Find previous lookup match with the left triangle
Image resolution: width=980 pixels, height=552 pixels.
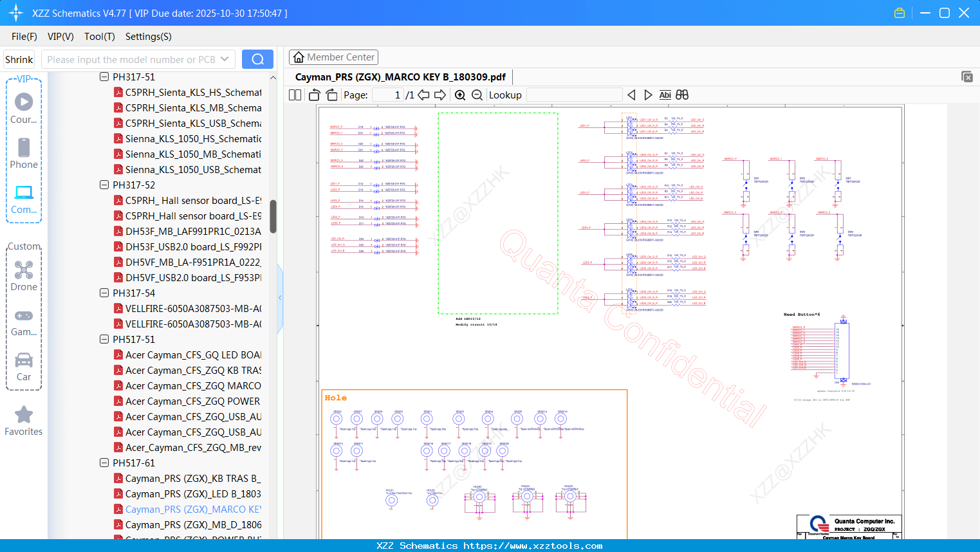click(x=631, y=95)
